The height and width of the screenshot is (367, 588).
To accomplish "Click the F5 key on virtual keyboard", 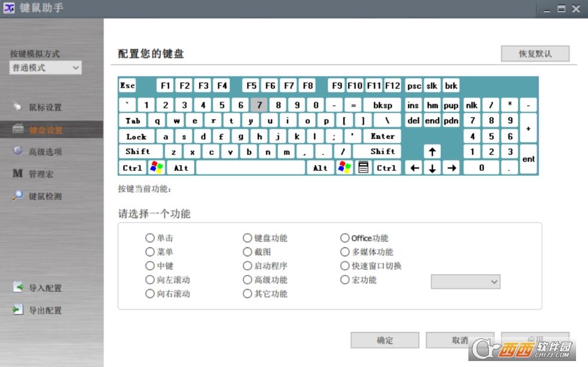I will coord(251,85).
